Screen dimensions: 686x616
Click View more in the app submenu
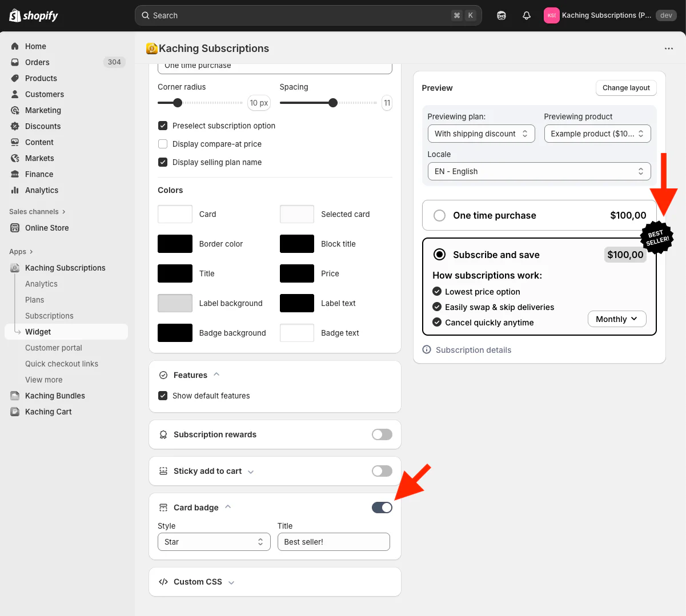[x=44, y=380]
